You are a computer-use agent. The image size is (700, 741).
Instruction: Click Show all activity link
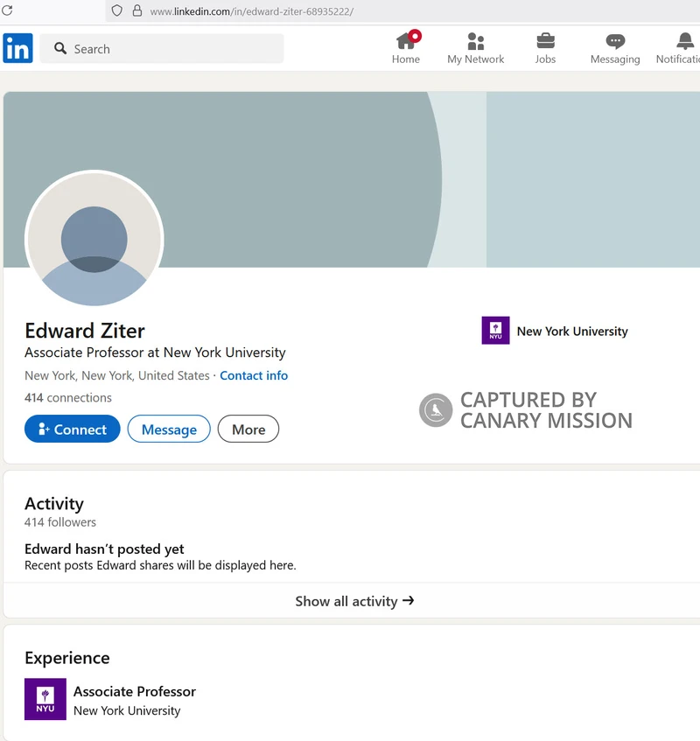click(x=354, y=601)
